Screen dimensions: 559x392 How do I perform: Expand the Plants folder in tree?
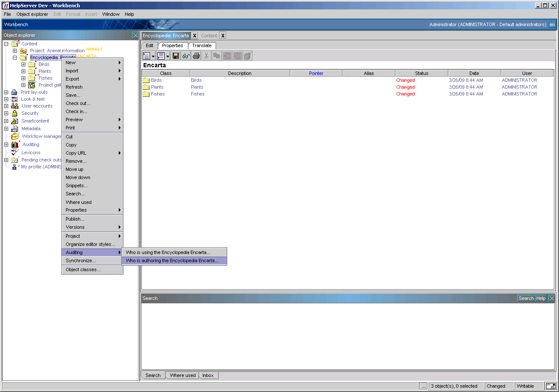(23, 71)
